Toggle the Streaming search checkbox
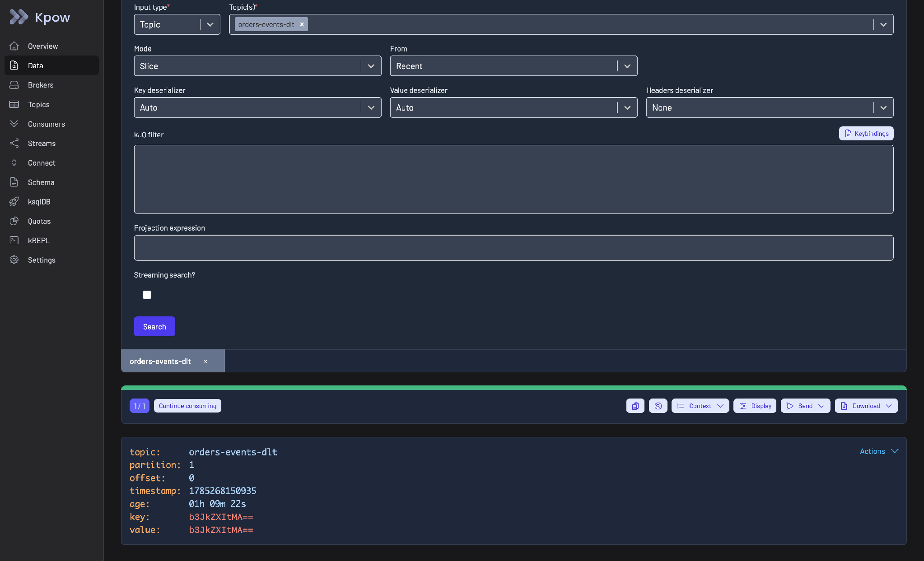924x561 pixels. pos(147,295)
